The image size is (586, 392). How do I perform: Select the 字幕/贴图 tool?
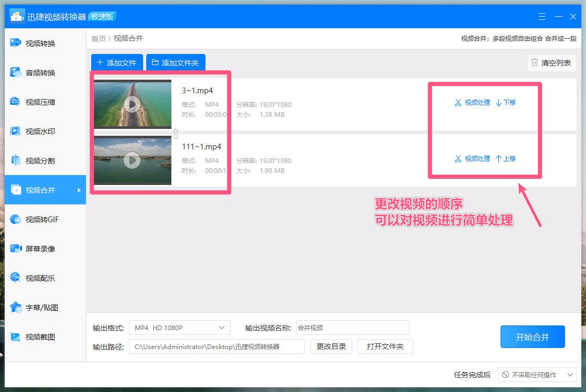tap(31, 307)
